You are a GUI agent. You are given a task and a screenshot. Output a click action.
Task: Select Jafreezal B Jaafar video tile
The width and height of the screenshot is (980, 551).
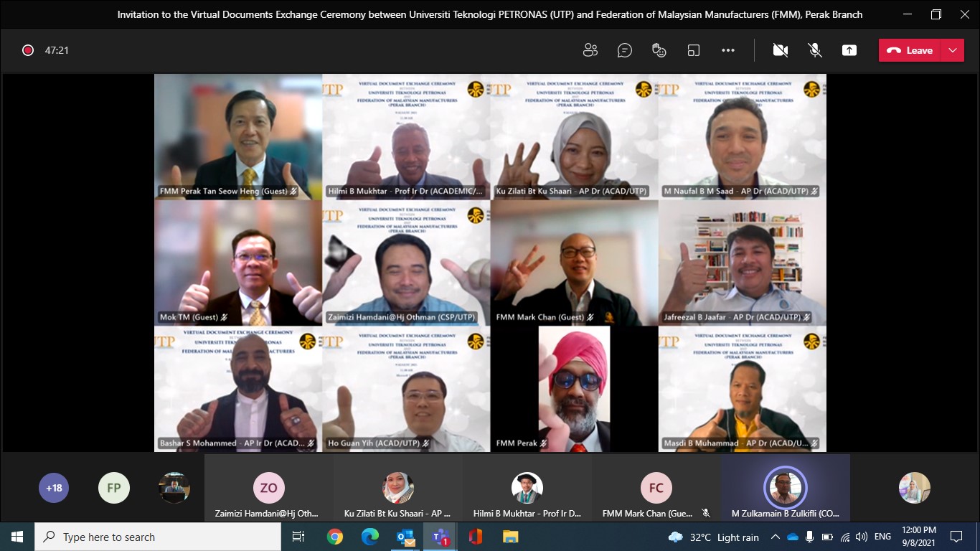coord(743,263)
